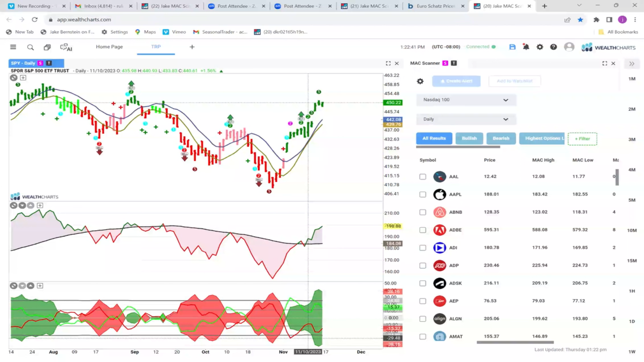Click the Add to Watchlist button

coord(515,81)
